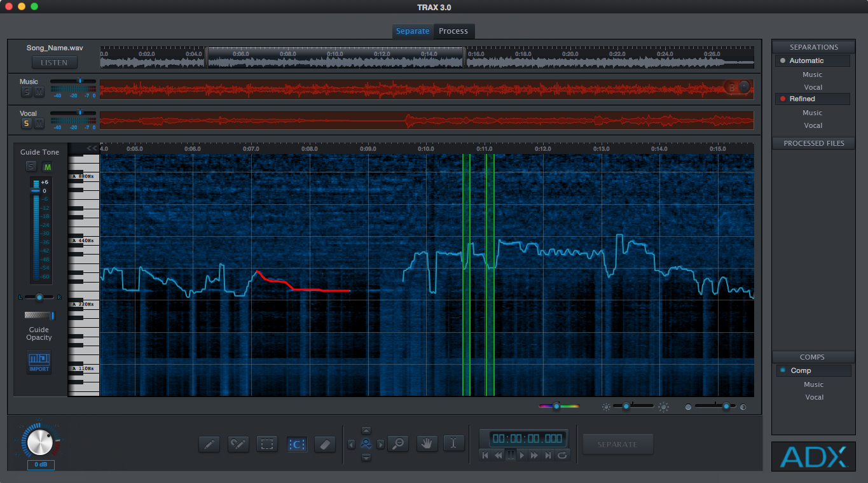Click the ADX logo
The width and height of the screenshot is (868, 483).
(813, 456)
